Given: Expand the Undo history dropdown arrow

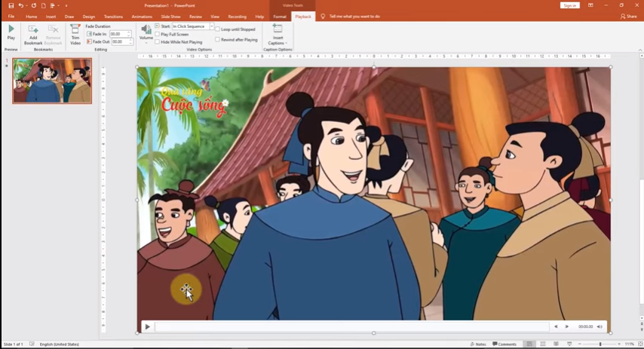Looking at the screenshot, I should [x=26, y=5].
